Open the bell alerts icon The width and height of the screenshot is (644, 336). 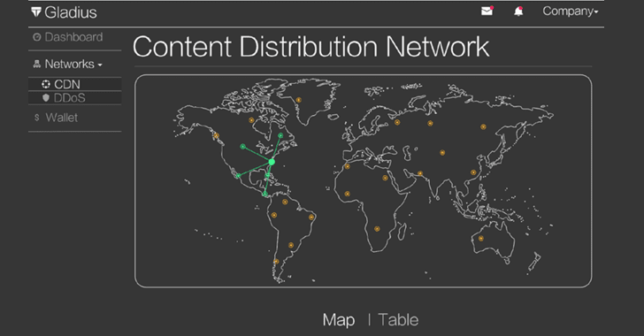tap(518, 11)
